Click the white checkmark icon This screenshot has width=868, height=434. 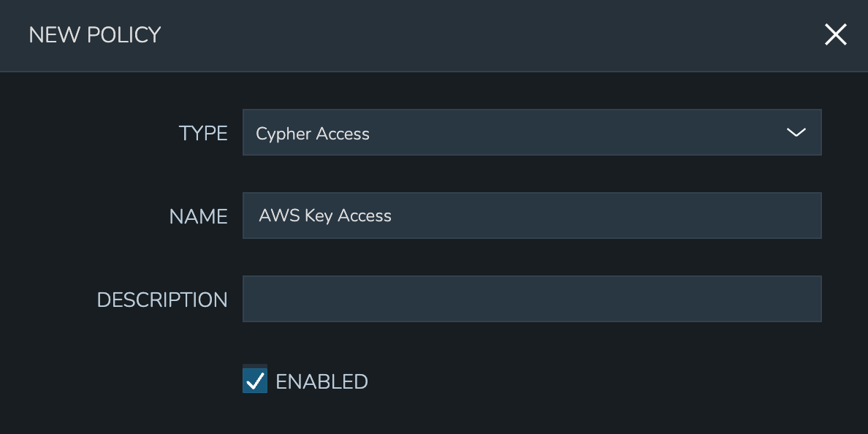[x=255, y=381]
